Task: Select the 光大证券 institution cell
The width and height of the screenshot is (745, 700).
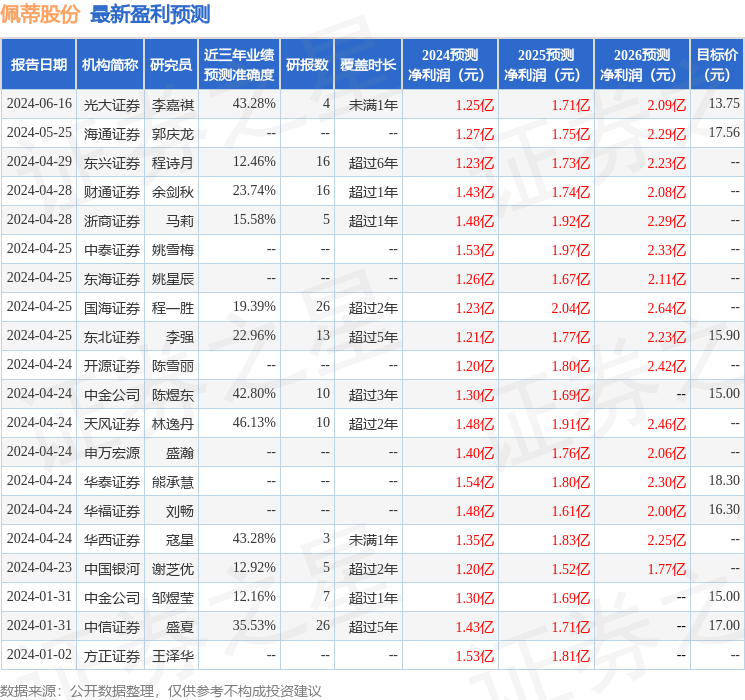Action: pyautogui.click(x=112, y=105)
